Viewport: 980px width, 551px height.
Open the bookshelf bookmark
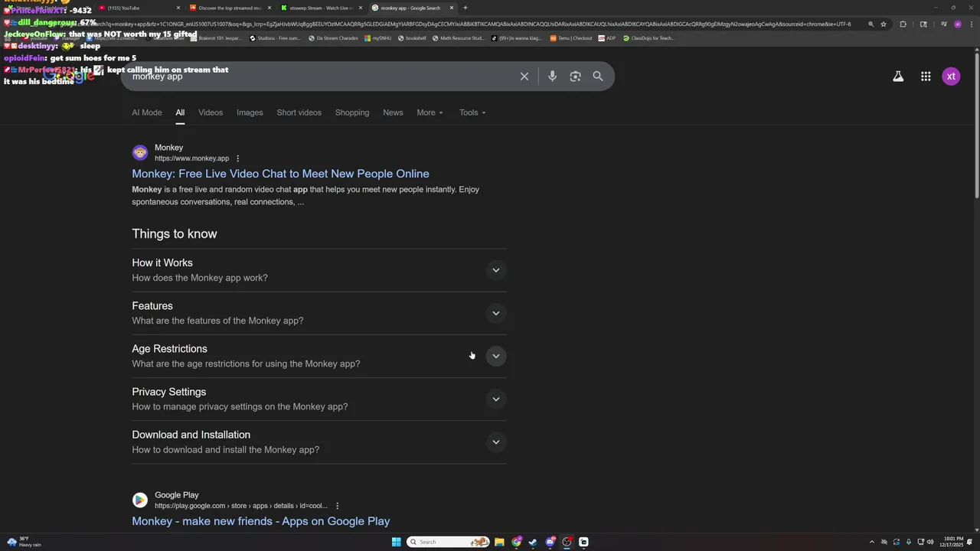point(411,37)
